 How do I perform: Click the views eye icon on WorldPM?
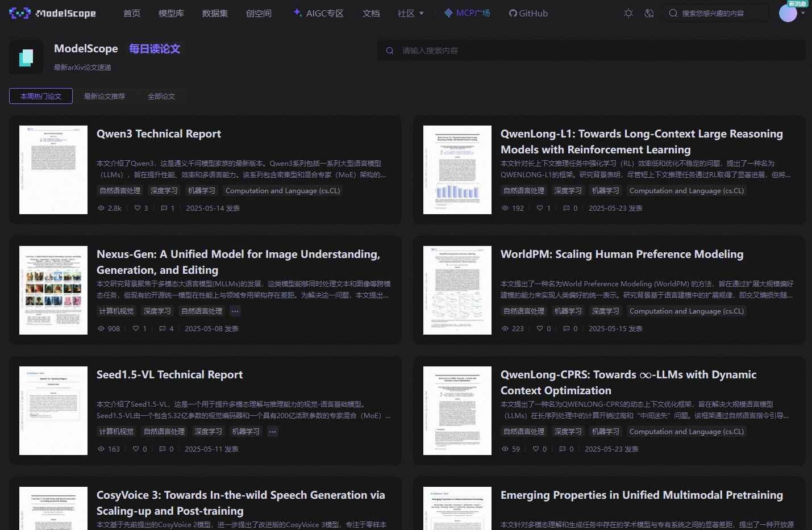click(505, 328)
